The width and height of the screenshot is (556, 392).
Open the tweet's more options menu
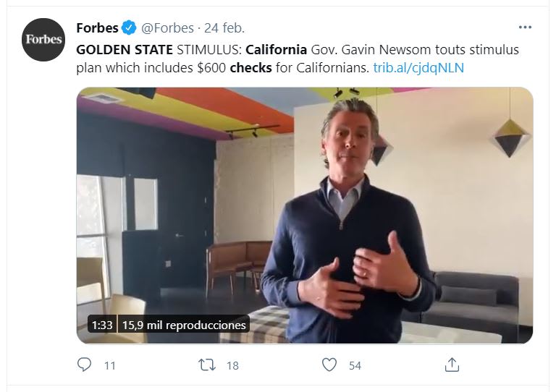click(526, 27)
